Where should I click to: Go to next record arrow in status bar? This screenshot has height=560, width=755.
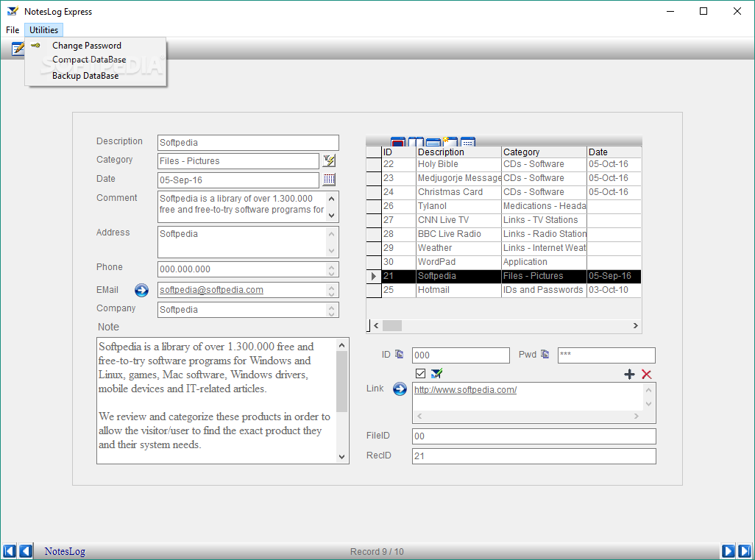(729, 551)
